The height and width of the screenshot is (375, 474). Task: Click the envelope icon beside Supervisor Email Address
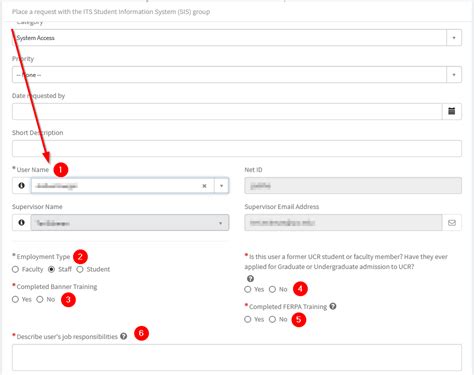(452, 223)
